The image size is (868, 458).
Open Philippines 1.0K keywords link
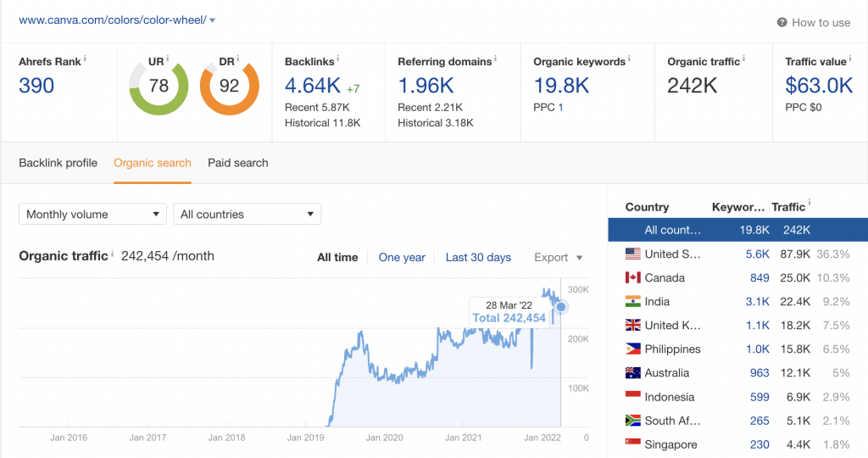pos(757,349)
